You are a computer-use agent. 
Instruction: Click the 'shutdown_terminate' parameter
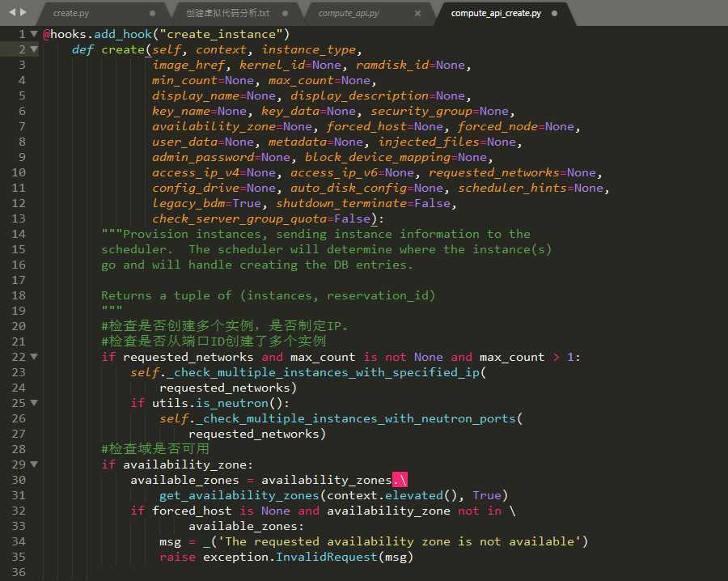pos(341,202)
